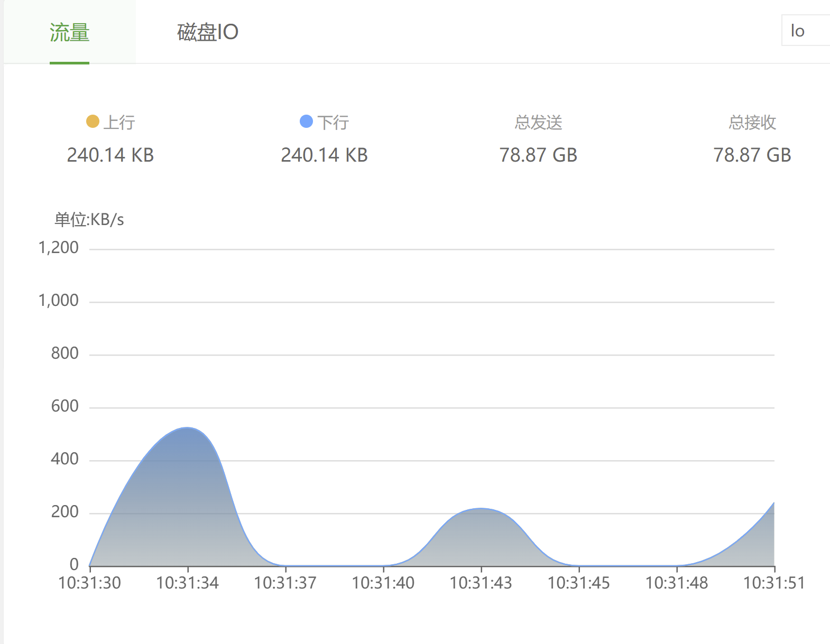Click the 600 y-axis label
830x644 pixels.
point(65,406)
